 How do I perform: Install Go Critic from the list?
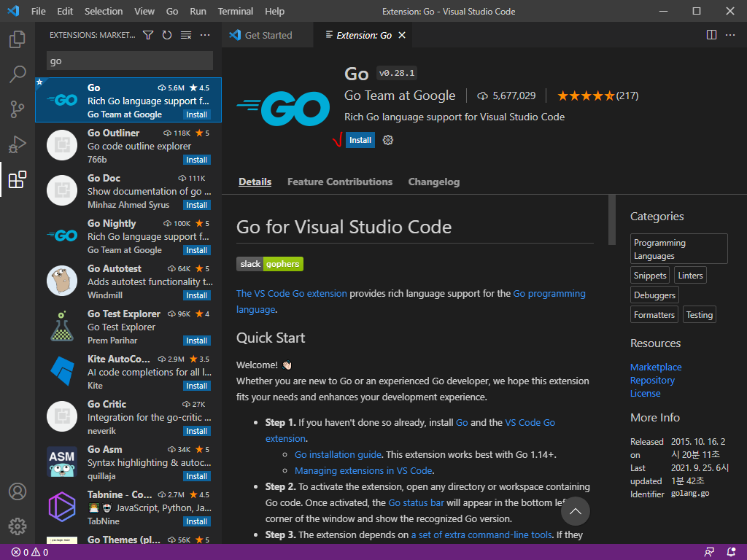[x=197, y=432]
